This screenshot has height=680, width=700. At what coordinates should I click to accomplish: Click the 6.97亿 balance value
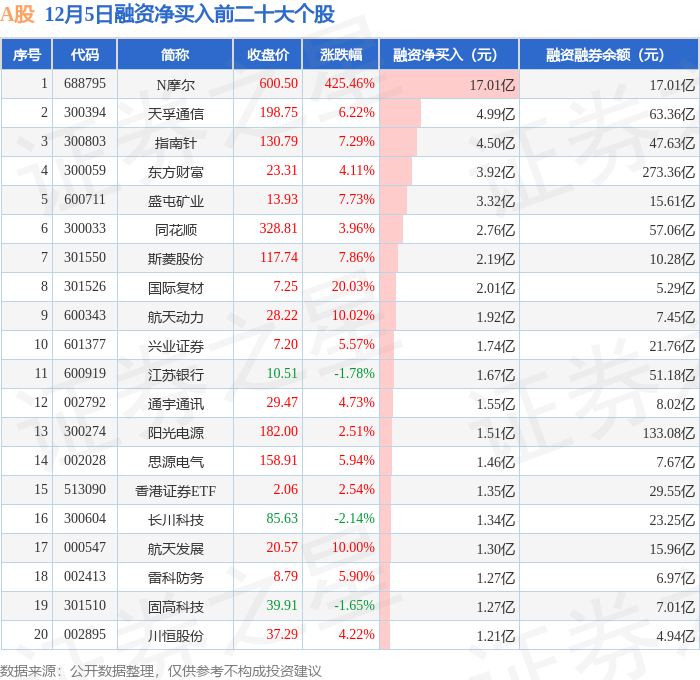click(675, 578)
